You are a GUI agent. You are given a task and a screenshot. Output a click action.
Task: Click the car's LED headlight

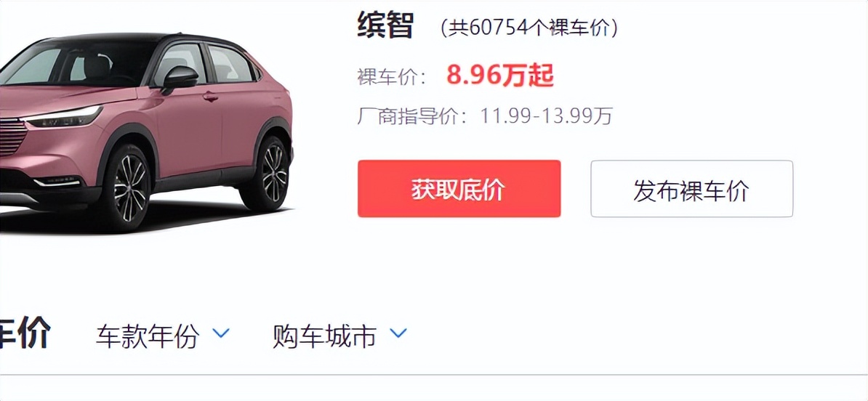tap(63, 117)
